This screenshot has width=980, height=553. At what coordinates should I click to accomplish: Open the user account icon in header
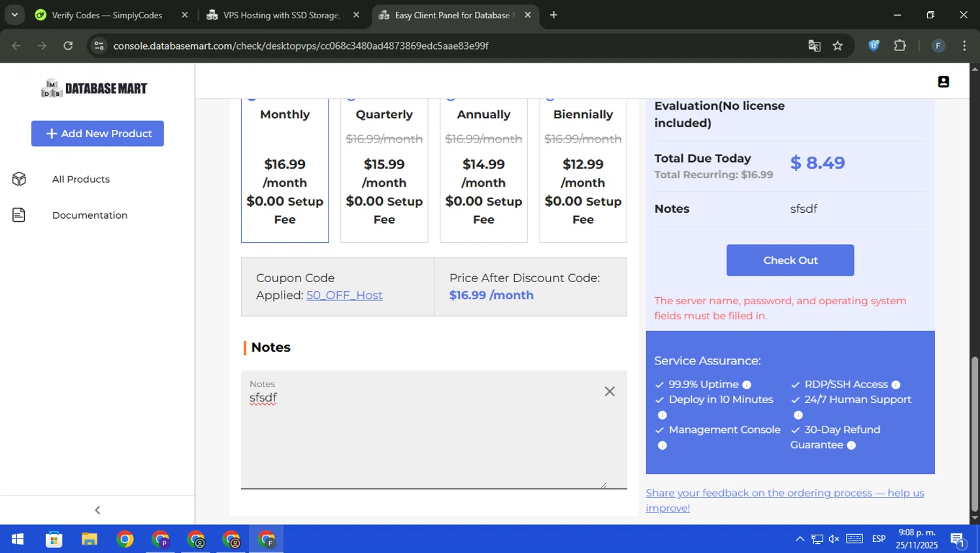click(943, 82)
